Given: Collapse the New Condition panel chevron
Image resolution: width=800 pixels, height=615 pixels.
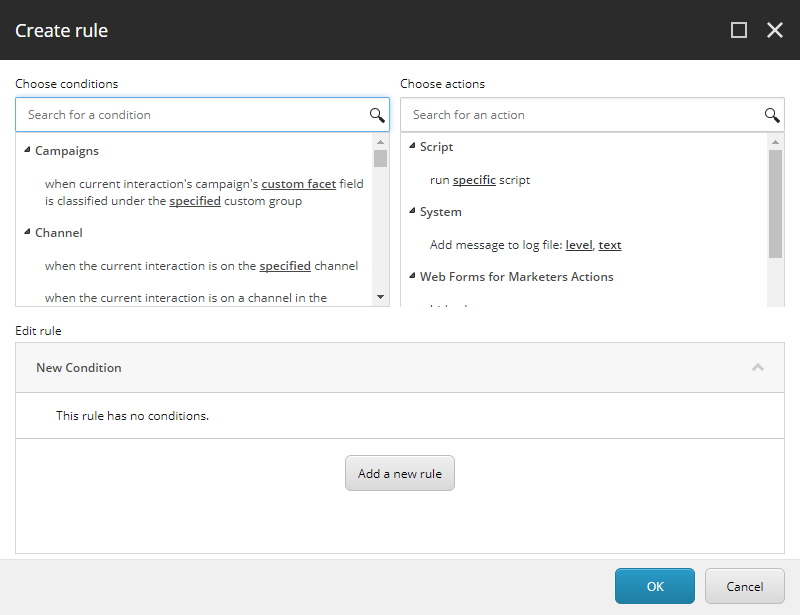Looking at the screenshot, I should [758, 367].
